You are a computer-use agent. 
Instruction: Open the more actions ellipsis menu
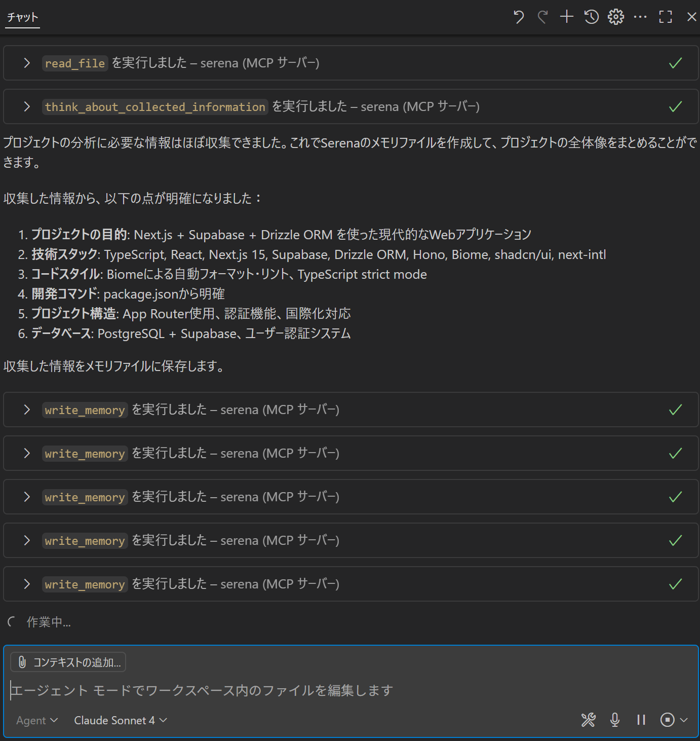[640, 17]
